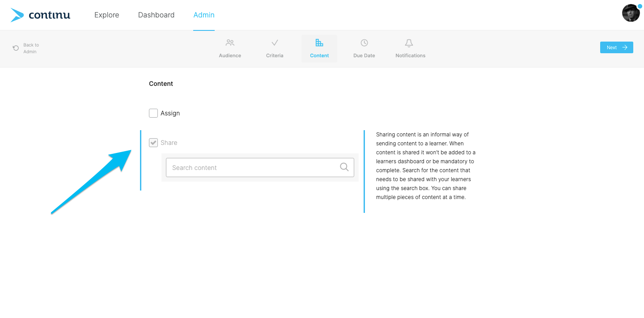The width and height of the screenshot is (644, 318).
Task: Go to the Dashboard page
Action: click(x=156, y=15)
